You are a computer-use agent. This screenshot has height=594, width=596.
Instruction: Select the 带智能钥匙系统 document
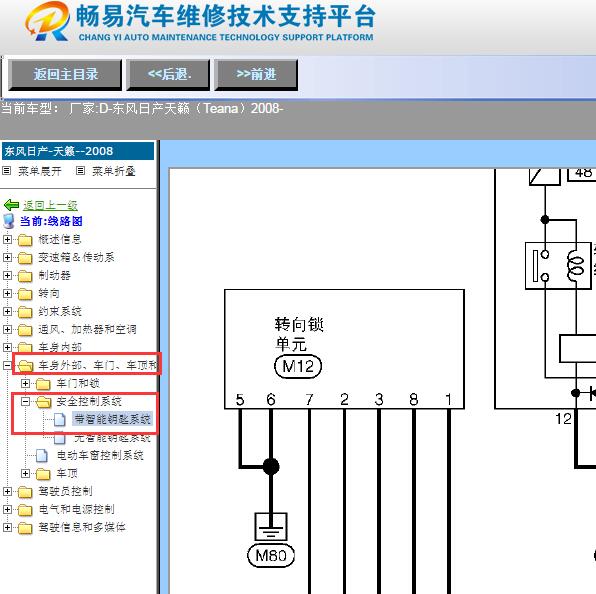click(x=113, y=419)
